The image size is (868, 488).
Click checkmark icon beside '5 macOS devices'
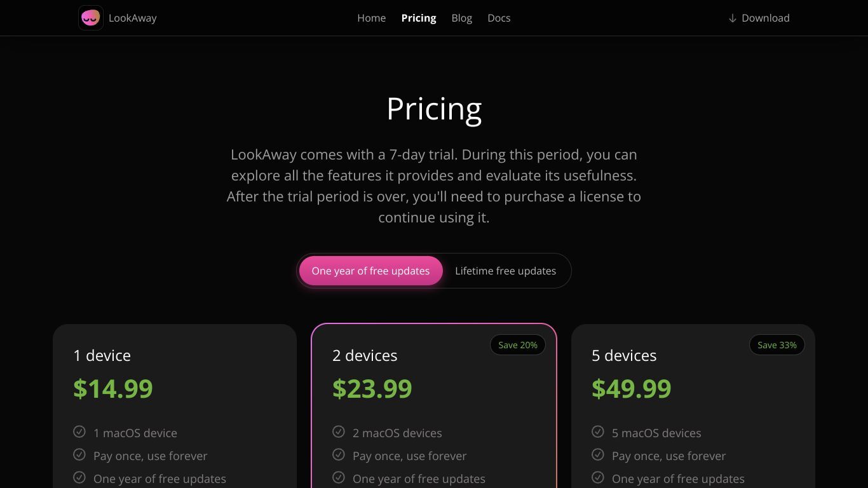pos(598,432)
